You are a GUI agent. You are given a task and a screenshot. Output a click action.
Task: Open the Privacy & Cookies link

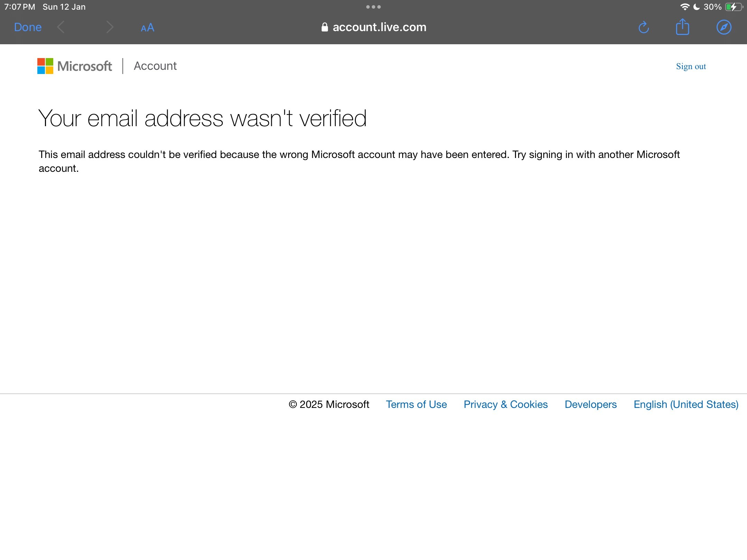coord(506,404)
